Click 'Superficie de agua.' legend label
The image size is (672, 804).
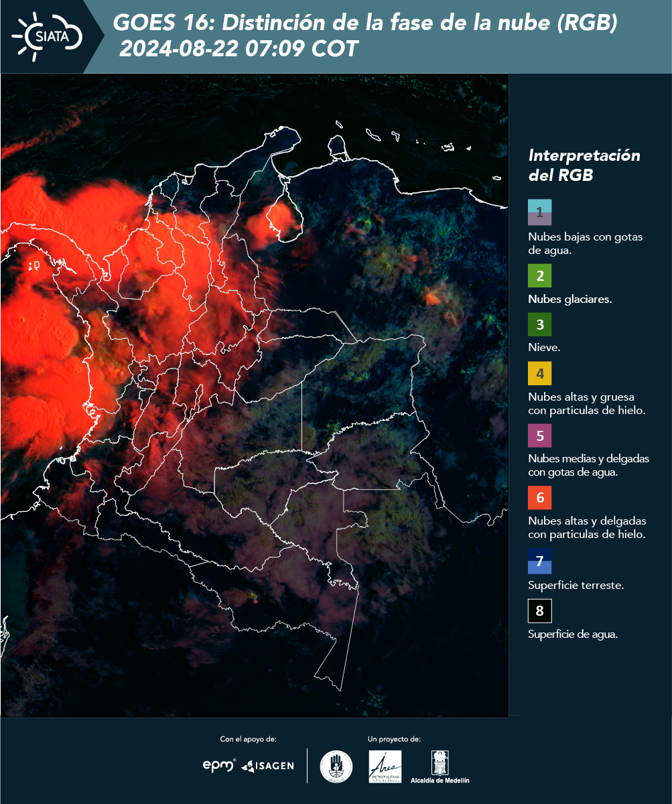[573, 634]
